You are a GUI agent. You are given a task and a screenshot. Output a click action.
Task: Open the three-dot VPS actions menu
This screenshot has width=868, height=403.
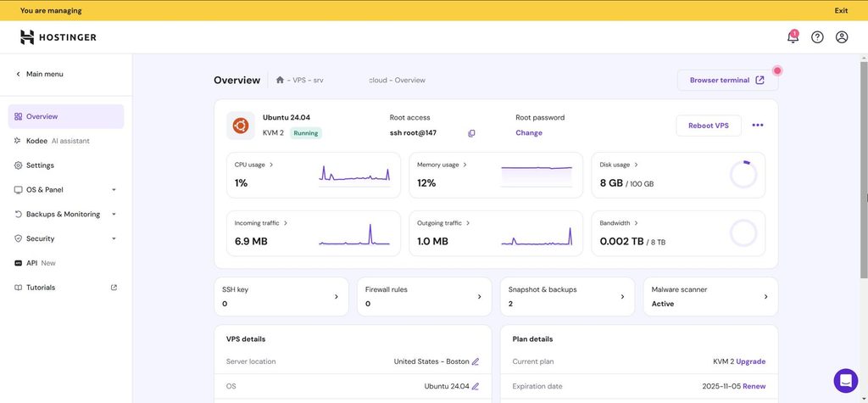click(x=757, y=126)
